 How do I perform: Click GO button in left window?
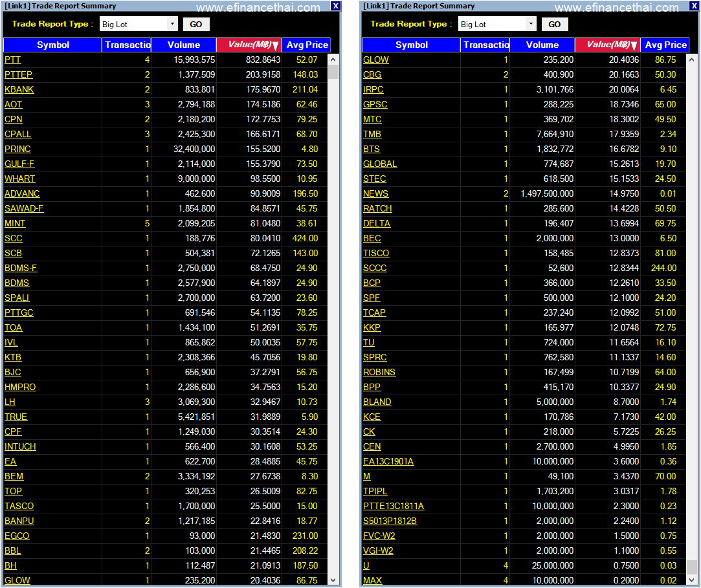click(196, 24)
